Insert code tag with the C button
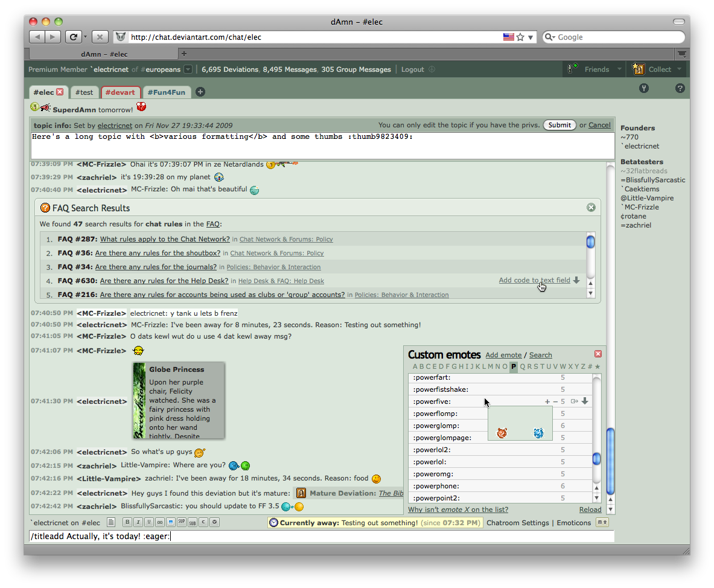This screenshot has width=714, height=588. pos(203,522)
